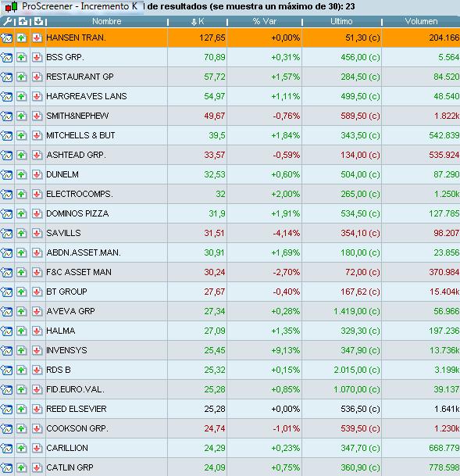The height and width of the screenshot is (476, 460).
Task: Click green up-arrow icon in DUNELM row
Action: point(22,174)
